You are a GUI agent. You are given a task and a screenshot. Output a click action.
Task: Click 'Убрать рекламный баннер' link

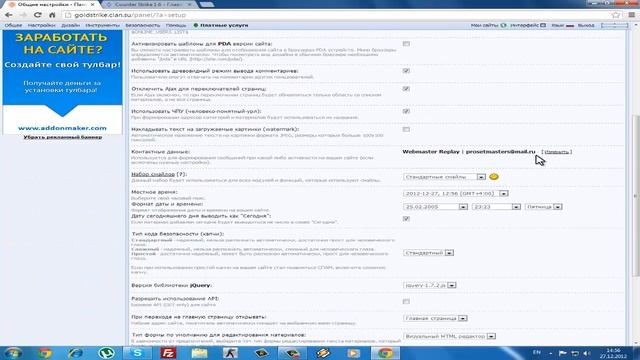point(62,138)
